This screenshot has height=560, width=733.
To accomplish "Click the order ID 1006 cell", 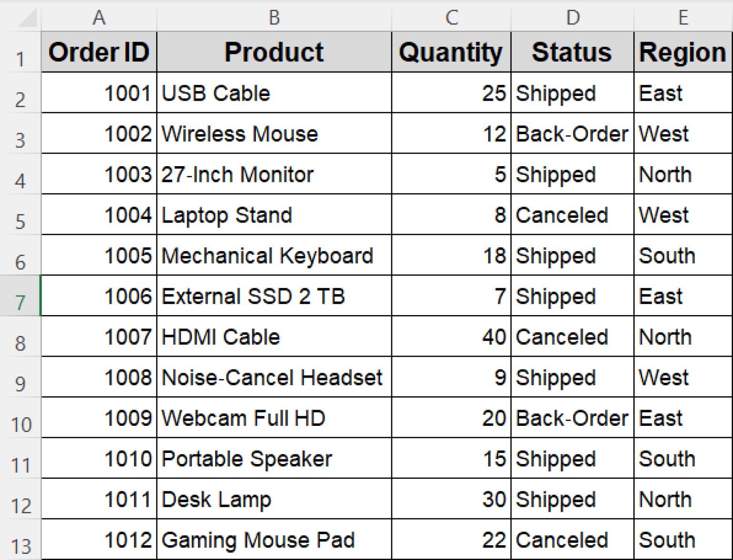I will pyautogui.click(x=99, y=296).
